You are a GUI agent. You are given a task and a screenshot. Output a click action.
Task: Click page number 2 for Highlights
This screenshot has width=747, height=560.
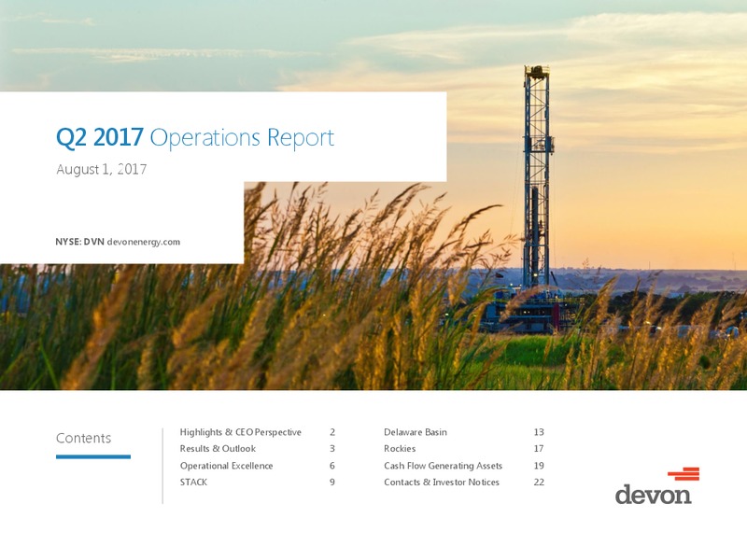click(x=332, y=432)
